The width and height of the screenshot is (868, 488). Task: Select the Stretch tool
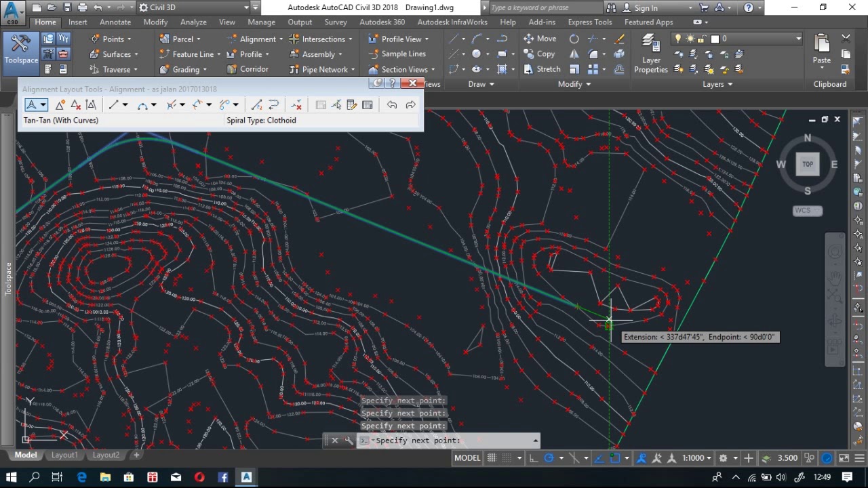coord(542,69)
